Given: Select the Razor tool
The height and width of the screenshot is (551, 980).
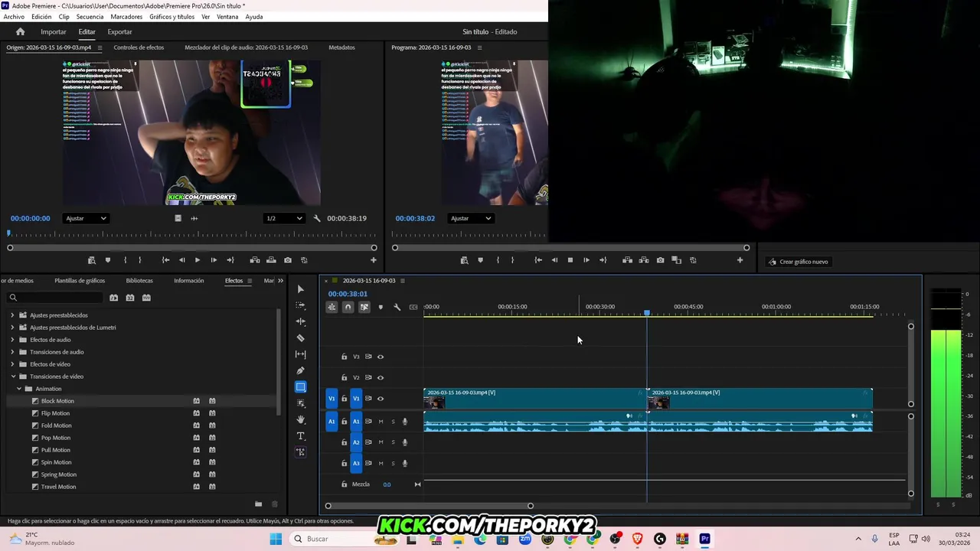Looking at the screenshot, I should (x=300, y=337).
